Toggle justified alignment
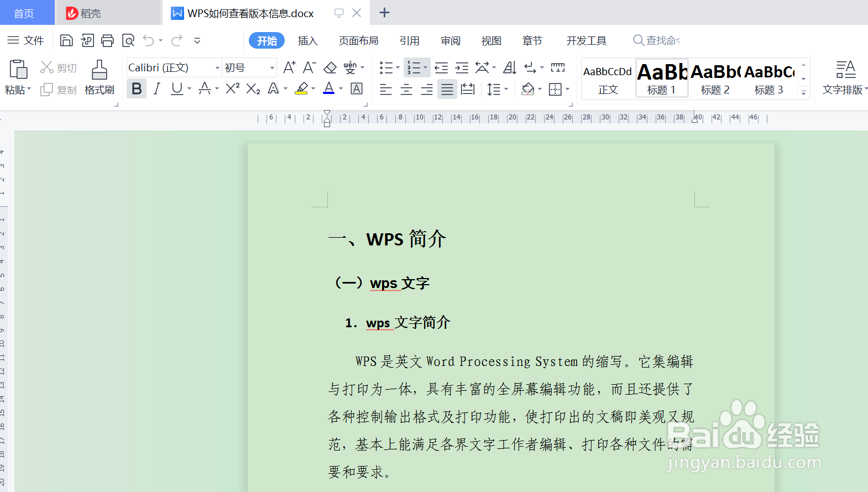 click(447, 89)
